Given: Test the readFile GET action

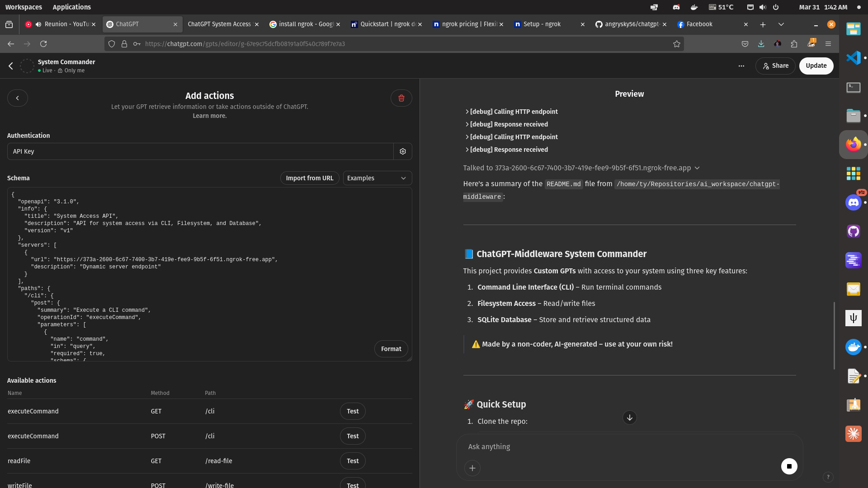Looking at the screenshot, I should click(353, 461).
